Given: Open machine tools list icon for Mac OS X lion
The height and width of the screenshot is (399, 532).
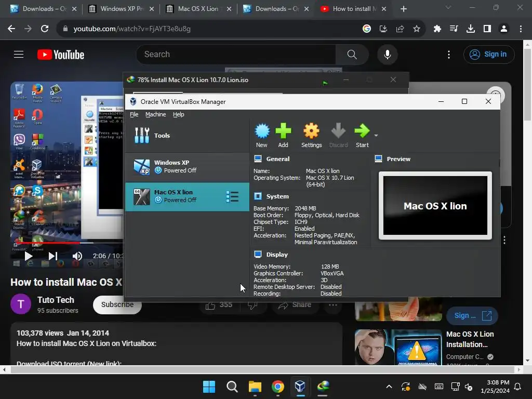Looking at the screenshot, I should (x=232, y=196).
